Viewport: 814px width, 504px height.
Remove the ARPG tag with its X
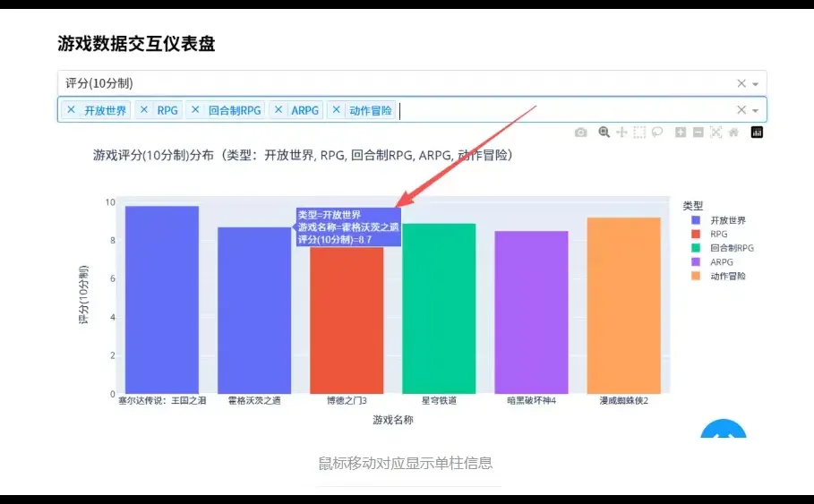point(278,110)
